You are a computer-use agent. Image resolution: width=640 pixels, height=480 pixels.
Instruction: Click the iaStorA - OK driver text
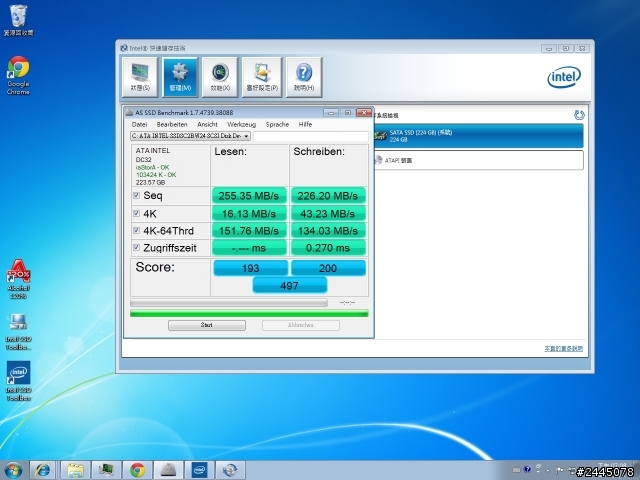(x=152, y=167)
